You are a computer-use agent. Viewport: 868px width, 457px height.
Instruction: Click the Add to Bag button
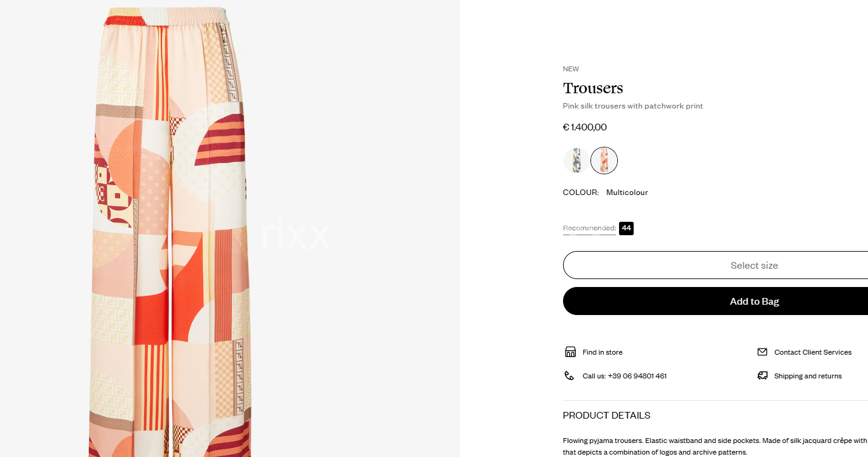pyautogui.click(x=715, y=301)
